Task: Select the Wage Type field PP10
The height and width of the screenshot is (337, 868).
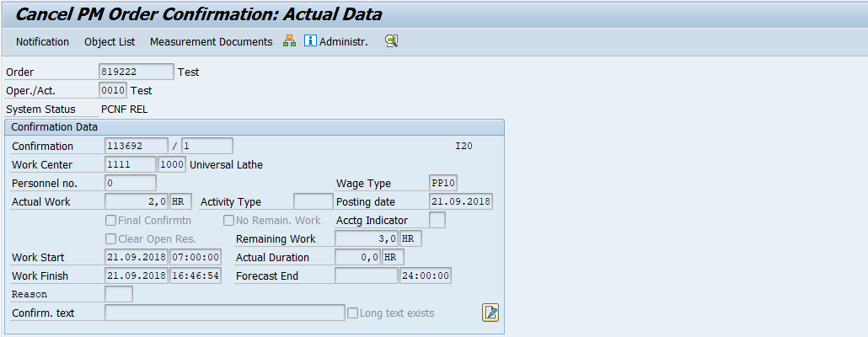Action: tap(443, 183)
